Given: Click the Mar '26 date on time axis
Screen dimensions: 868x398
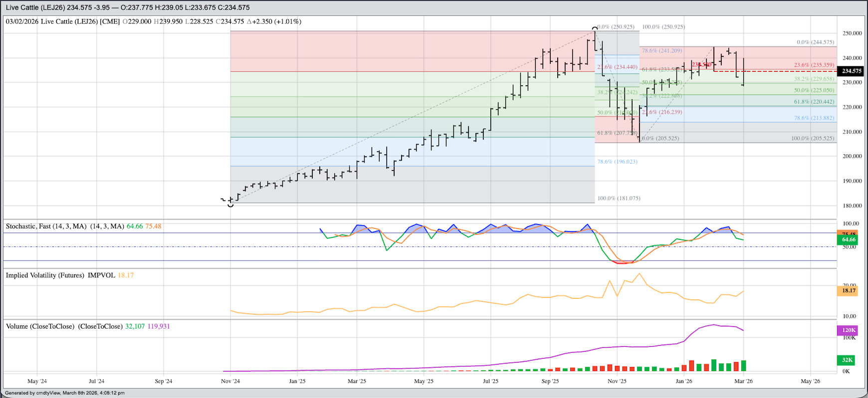Looking at the screenshot, I should coord(743,382).
